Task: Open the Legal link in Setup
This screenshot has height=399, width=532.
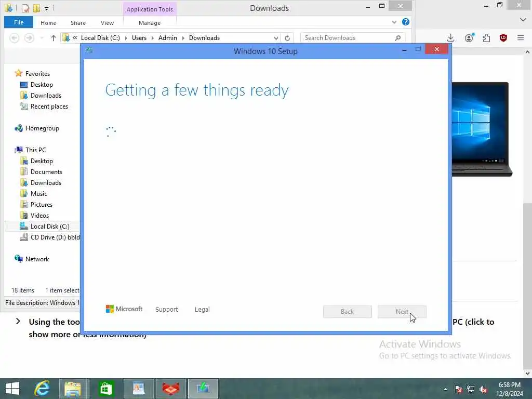Action: [x=202, y=310]
